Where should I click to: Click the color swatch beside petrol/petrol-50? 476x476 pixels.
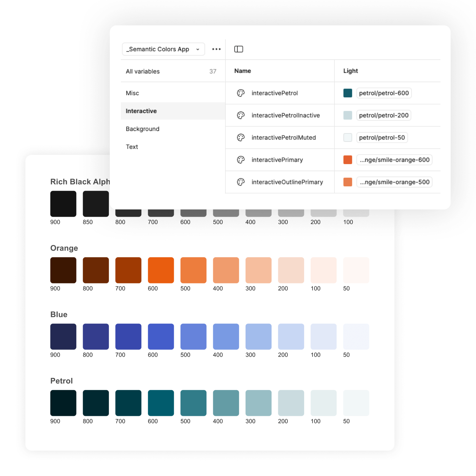point(348,137)
